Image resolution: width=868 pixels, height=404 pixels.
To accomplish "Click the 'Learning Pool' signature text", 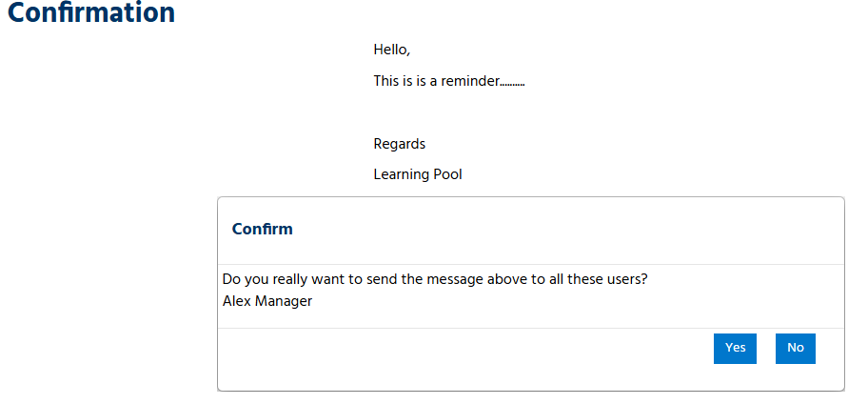I will tap(417, 174).
